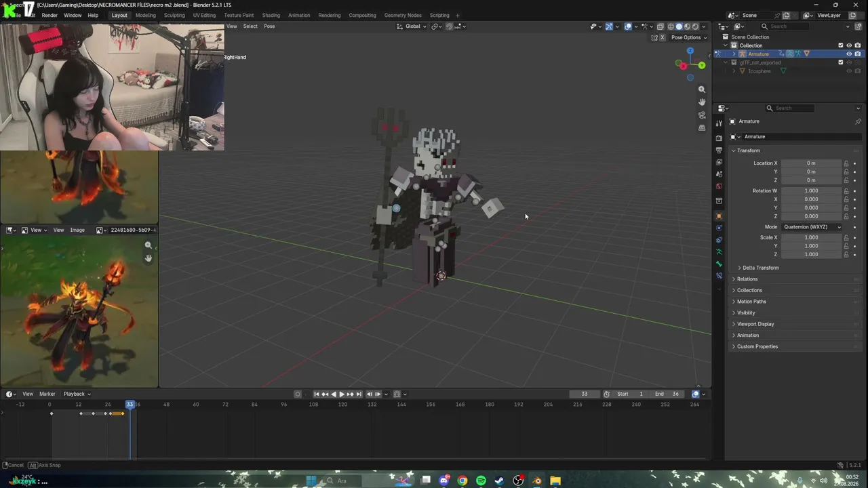Toggle X-axis mirror in pose options

pos(663,37)
